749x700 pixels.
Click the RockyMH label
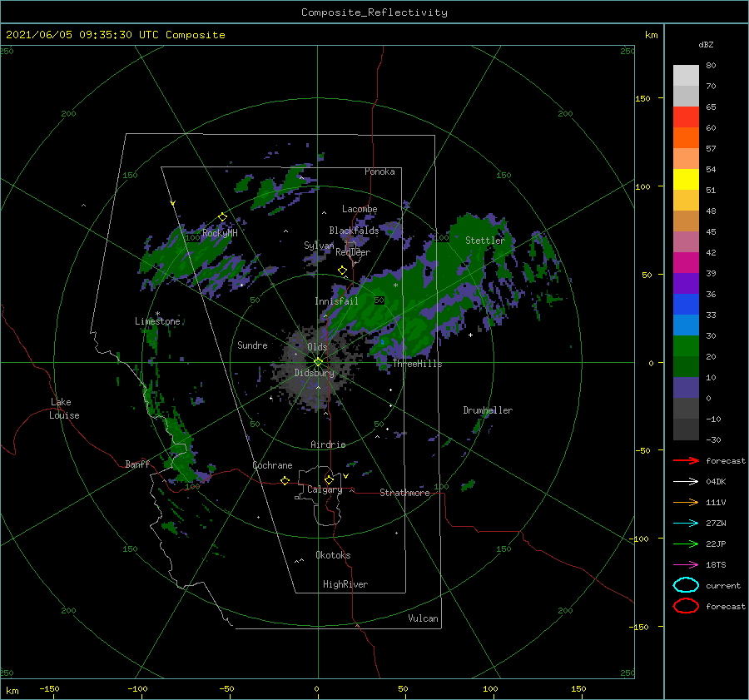220,233
